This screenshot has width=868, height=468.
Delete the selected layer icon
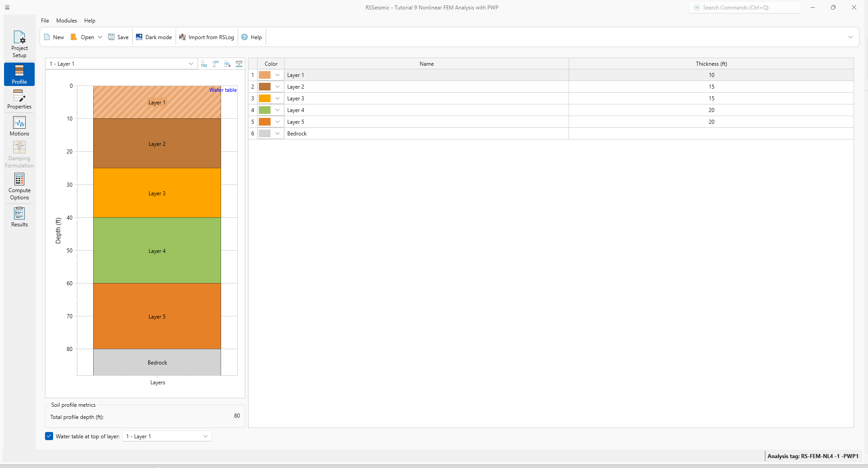227,64
